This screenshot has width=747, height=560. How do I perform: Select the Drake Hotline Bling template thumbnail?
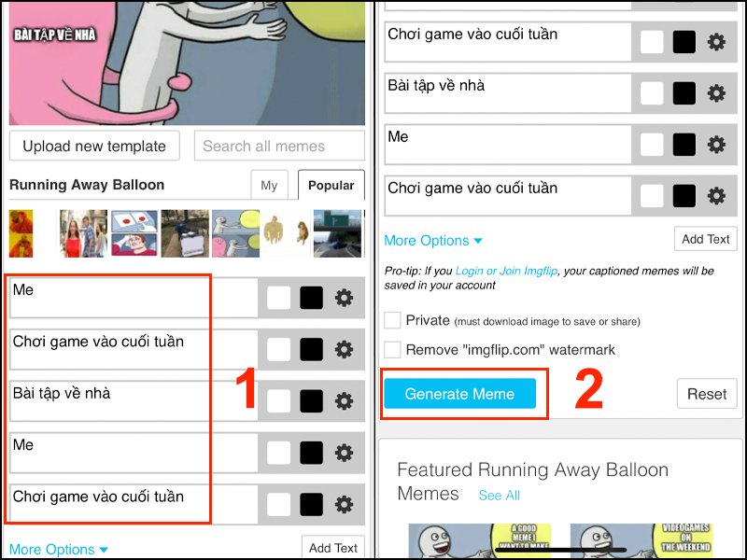[21, 233]
